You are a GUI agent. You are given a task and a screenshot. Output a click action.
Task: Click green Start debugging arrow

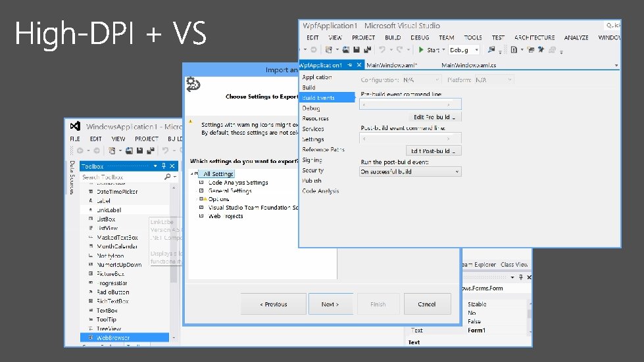click(421, 50)
